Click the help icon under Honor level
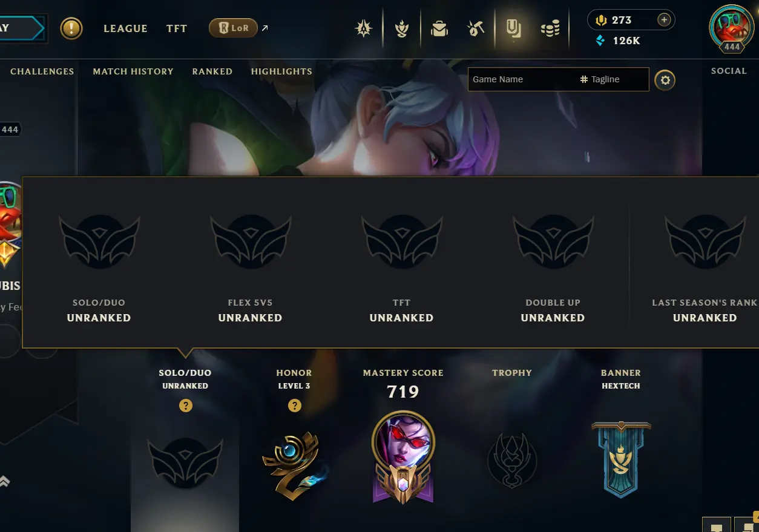 [295, 406]
